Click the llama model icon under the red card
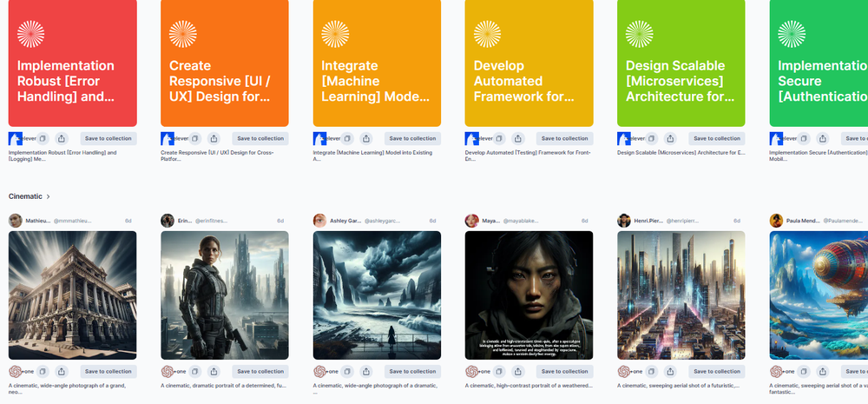This screenshot has width=868, height=404. point(16,138)
